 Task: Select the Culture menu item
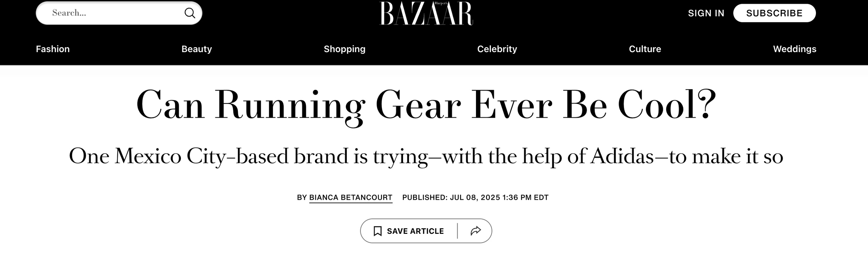coord(645,49)
